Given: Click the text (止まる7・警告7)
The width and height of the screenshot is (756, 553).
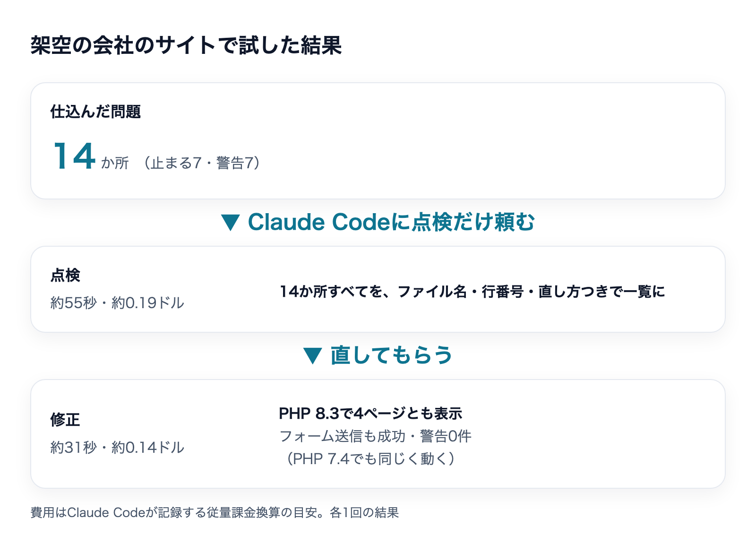Looking at the screenshot, I should pyautogui.click(x=202, y=163).
